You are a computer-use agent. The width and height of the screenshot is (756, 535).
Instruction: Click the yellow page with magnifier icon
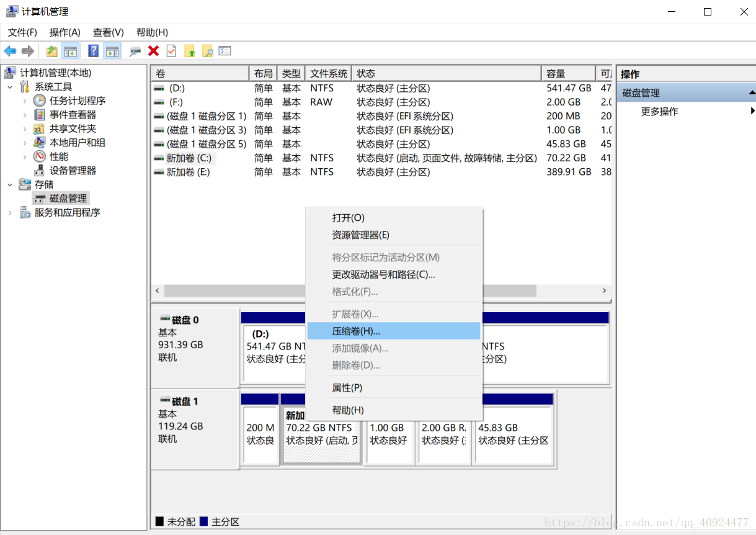click(207, 51)
